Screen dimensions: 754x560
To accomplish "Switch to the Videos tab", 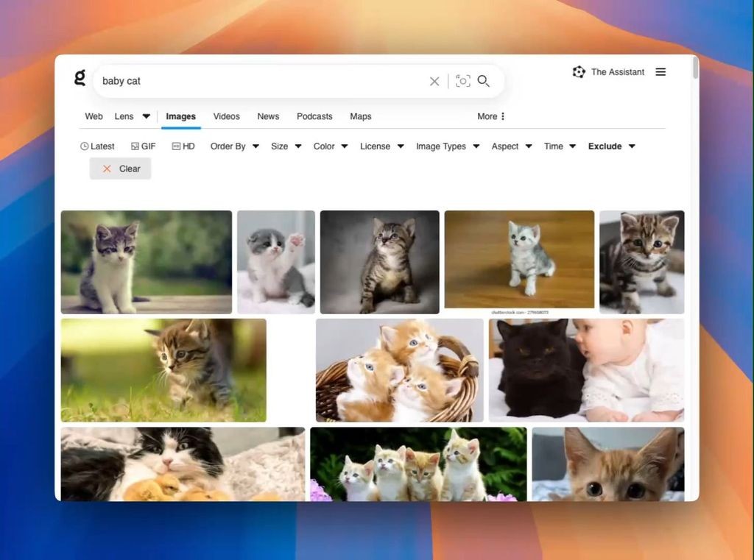I will click(227, 116).
